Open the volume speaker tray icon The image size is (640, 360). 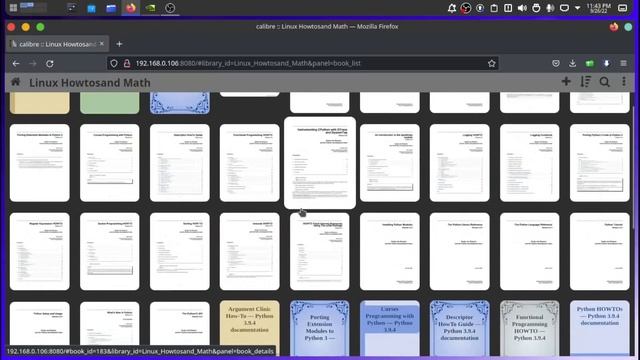522,8
